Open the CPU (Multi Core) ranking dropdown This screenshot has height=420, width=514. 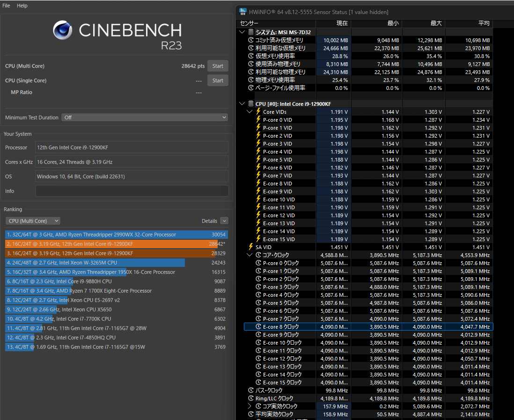(x=33, y=221)
